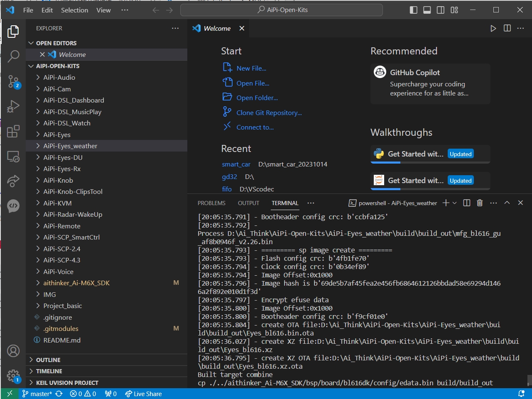Toggle Primary Side Bar visibility

pyautogui.click(x=414, y=10)
